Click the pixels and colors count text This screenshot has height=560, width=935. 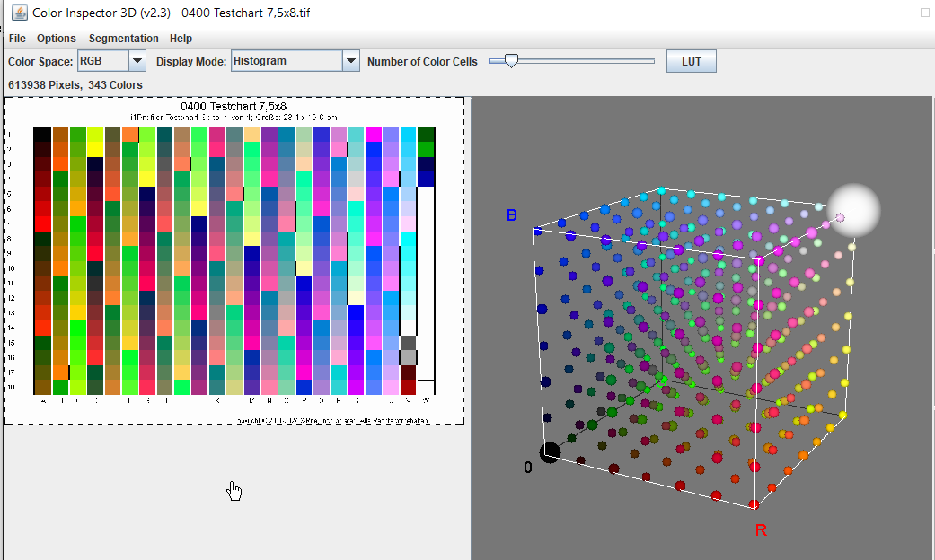(75, 84)
